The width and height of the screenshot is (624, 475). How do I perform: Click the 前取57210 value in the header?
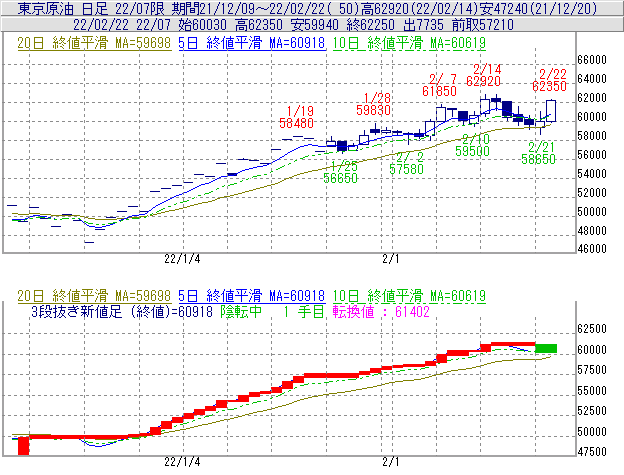pos(483,25)
